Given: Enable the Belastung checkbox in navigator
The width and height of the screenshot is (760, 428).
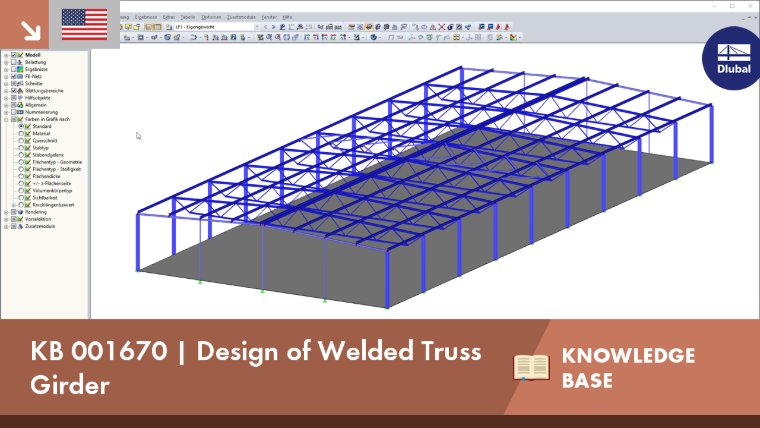Looking at the screenshot, I should click(x=14, y=62).
